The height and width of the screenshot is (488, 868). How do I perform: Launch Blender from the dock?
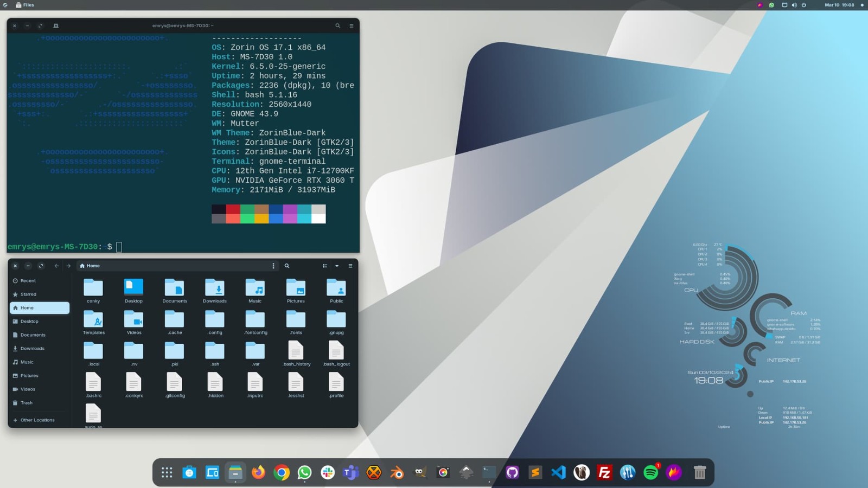pos(397,473)
